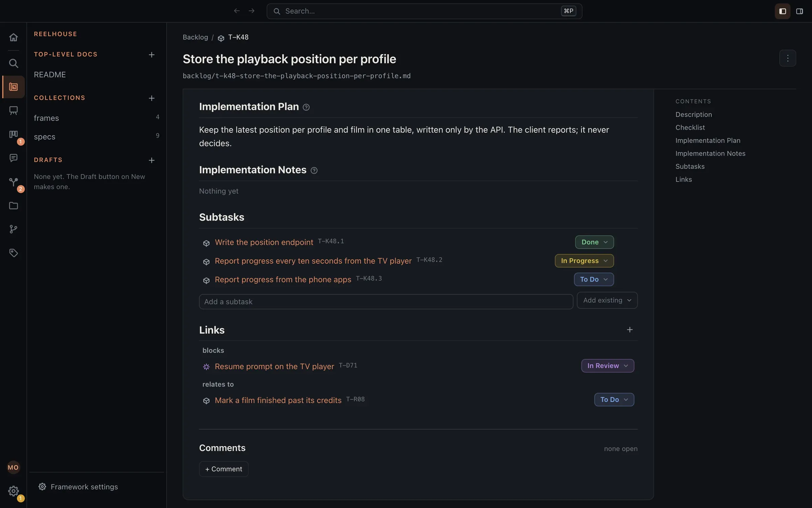
Task: Open the folder icon in the sidebar
Action: point(13,206)
